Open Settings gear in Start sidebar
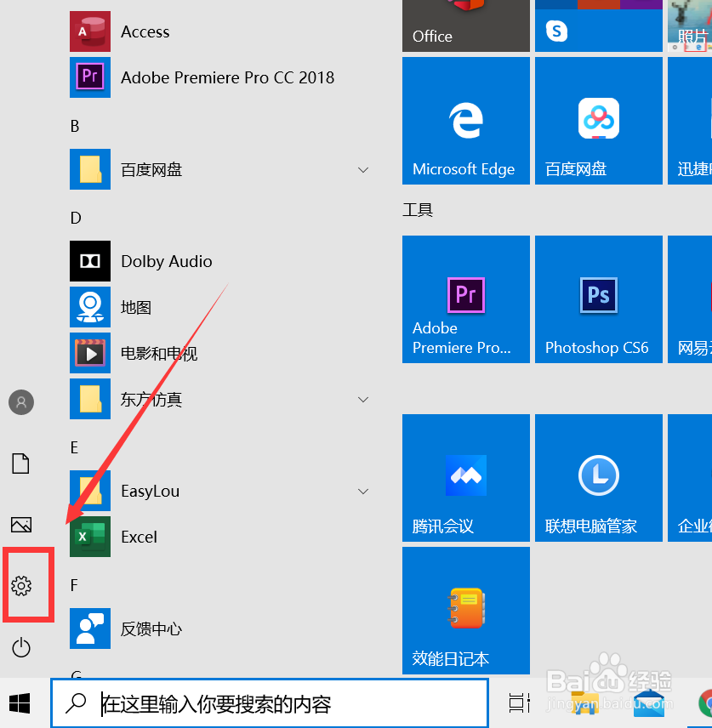 point(21,586)
